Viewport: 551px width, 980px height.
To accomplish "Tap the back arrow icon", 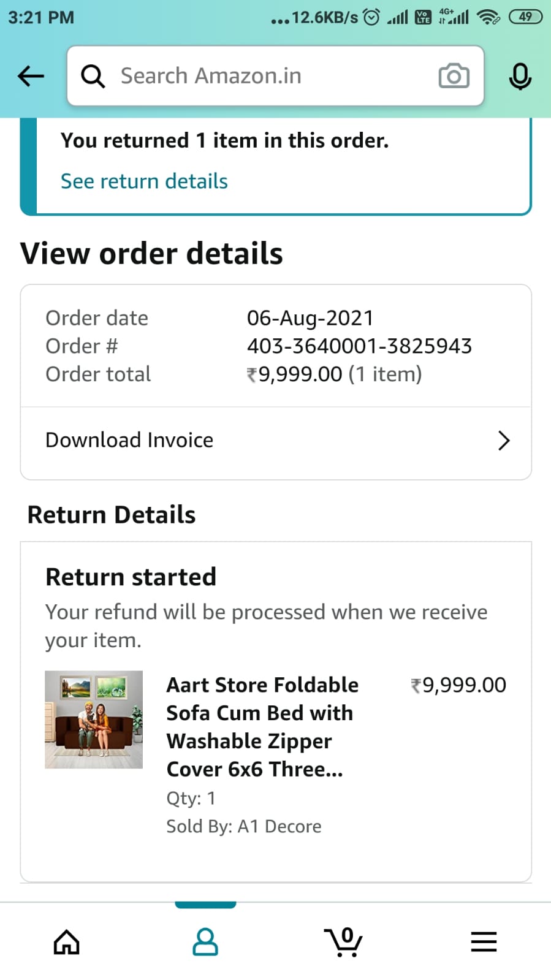I will click(x=31, y=76).
